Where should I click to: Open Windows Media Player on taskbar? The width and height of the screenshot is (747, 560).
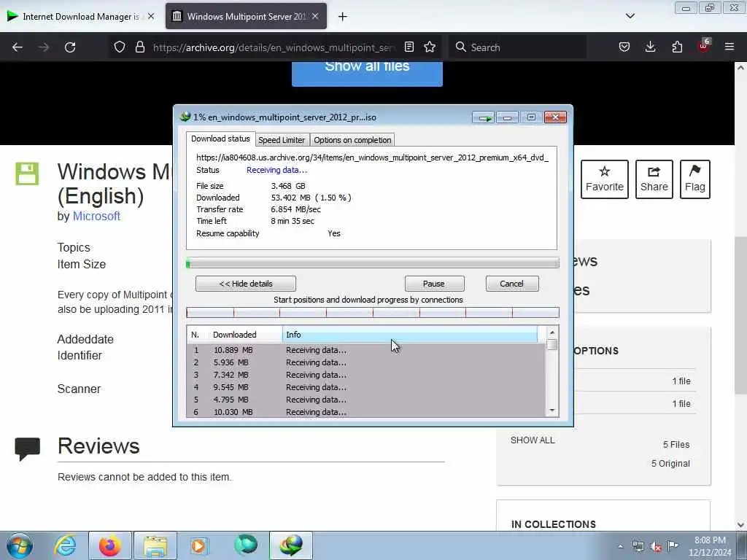pyautogui.click(x=200, y=545)
